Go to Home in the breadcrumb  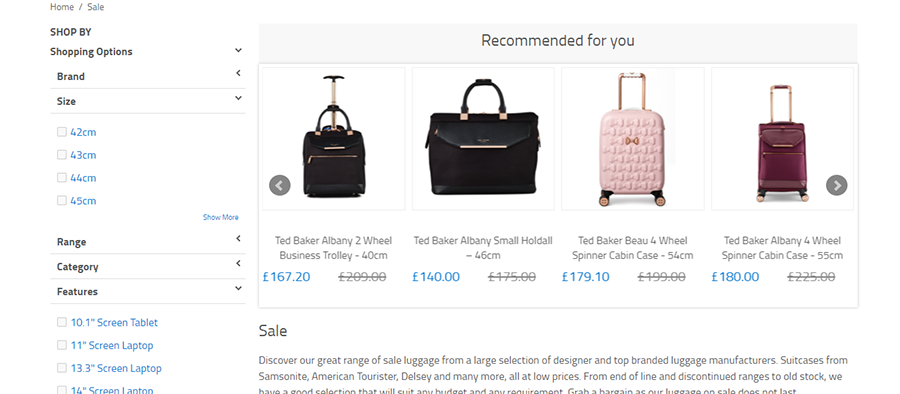click(x=62, y=7)
